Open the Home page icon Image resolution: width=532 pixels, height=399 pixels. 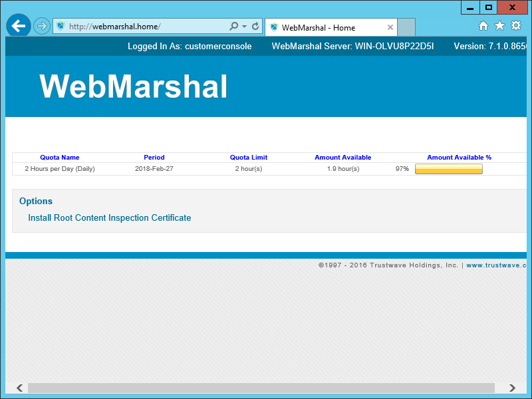click(x=483, y=26)
